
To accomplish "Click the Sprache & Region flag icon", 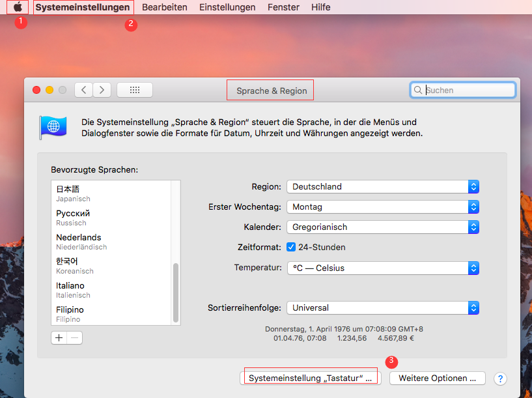I will pyautogui.click(x=53, y=127).
